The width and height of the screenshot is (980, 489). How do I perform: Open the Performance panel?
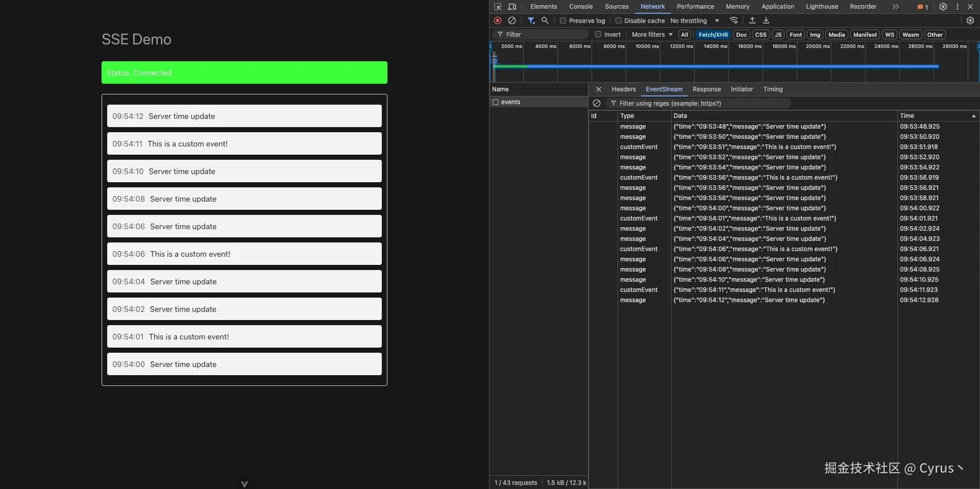[x=695, y=7]
